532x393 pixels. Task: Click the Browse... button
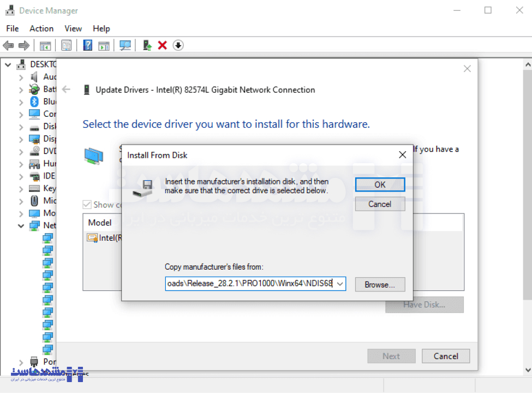[x=380, y=284]
